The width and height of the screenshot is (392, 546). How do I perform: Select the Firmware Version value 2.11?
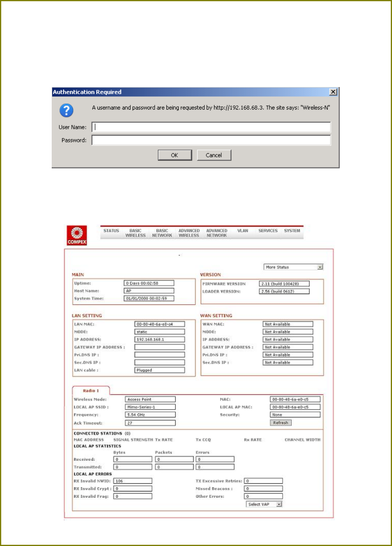coord(284,284)
